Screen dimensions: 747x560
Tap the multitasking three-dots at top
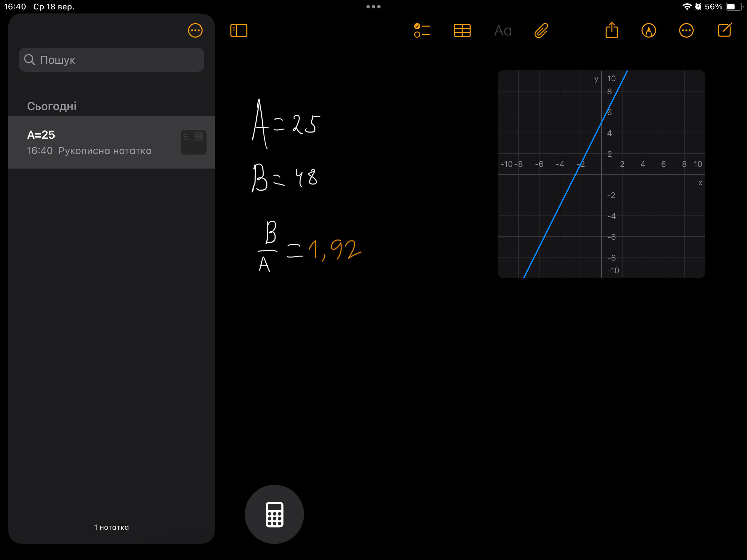(x=373, y=7)
